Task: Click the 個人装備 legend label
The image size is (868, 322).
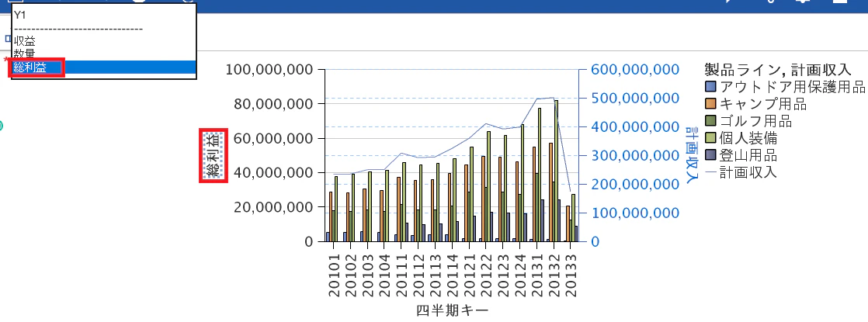Action: pos(748,138)
